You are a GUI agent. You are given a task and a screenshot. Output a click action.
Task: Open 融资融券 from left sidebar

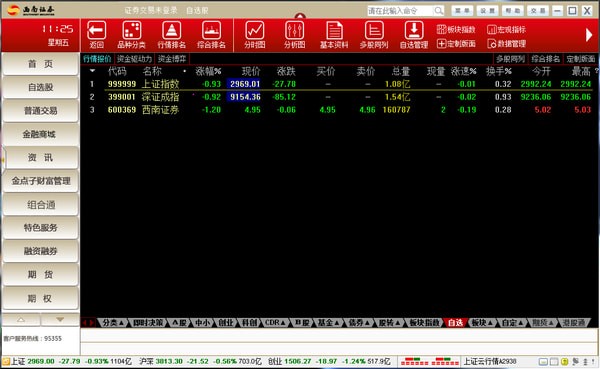coord(41,251)
